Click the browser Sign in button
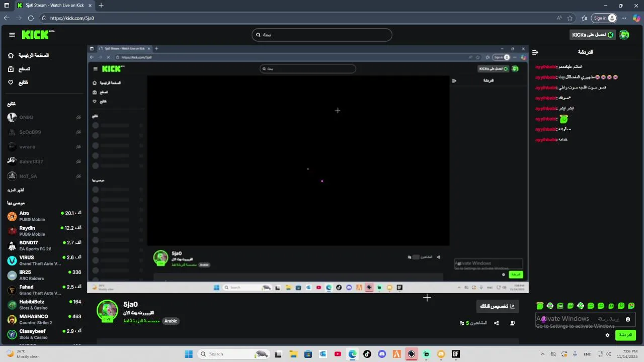This screenshot has width=644, height=362. 604,18
